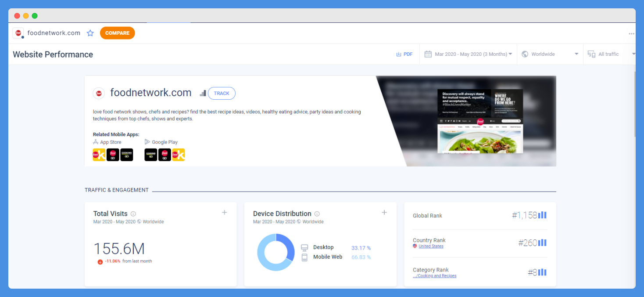Open the Food Network GO app under Google Play
644x297 pixels.
tap(165, 155)
